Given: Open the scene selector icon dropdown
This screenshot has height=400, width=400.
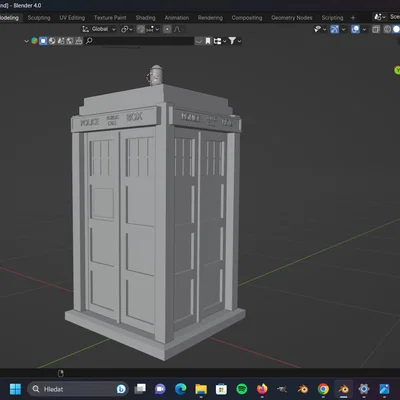Looking at the screenshot, I should [x=380, y=17].
